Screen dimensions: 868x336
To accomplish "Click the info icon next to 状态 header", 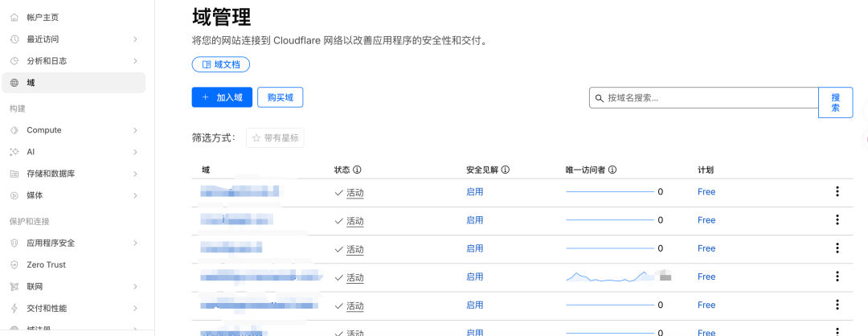I will [357, 170].
